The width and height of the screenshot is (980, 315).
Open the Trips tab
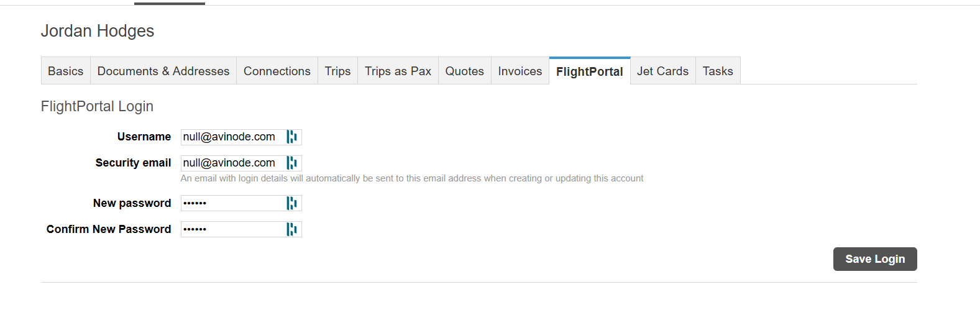click(x=337, y=71)
